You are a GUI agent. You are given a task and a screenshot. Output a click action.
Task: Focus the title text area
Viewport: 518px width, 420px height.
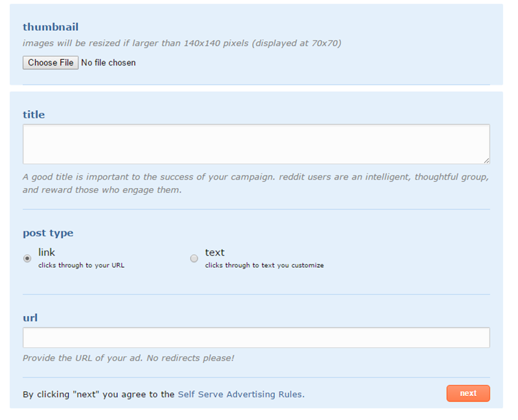pos(256,144)
